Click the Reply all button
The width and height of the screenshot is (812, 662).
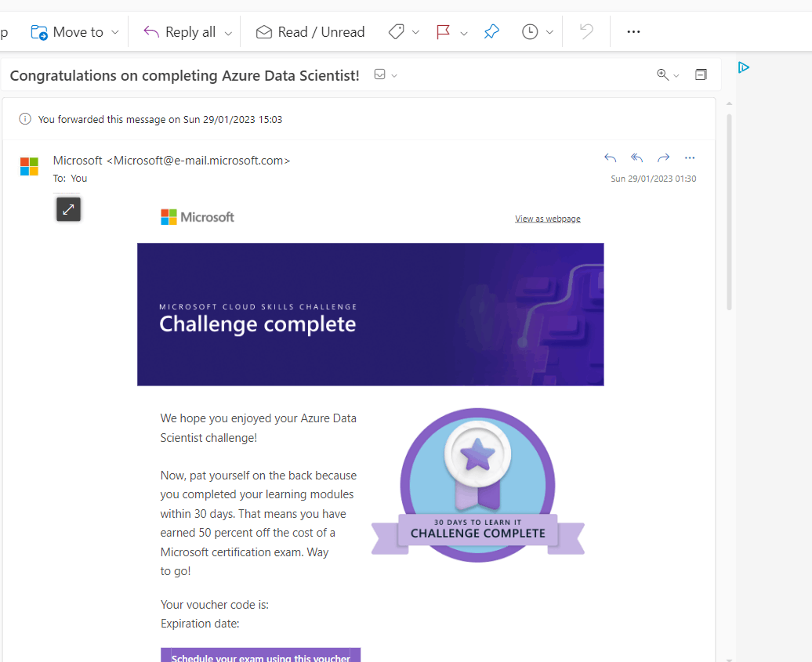click(179, 32)
